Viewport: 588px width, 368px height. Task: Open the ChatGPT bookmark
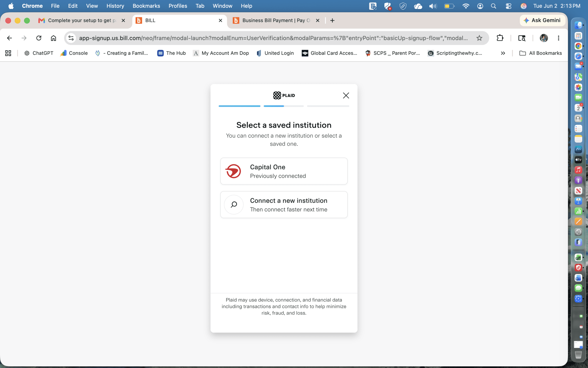click(x=39, y=53)
